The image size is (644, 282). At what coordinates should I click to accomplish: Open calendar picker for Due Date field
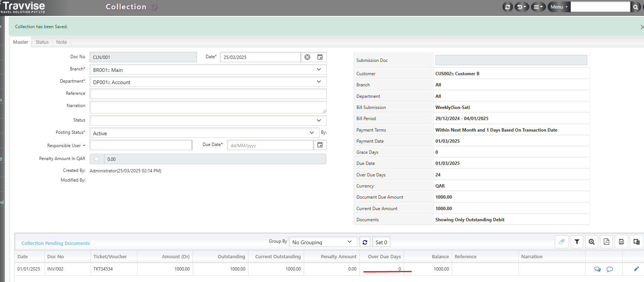coord(320,145)
